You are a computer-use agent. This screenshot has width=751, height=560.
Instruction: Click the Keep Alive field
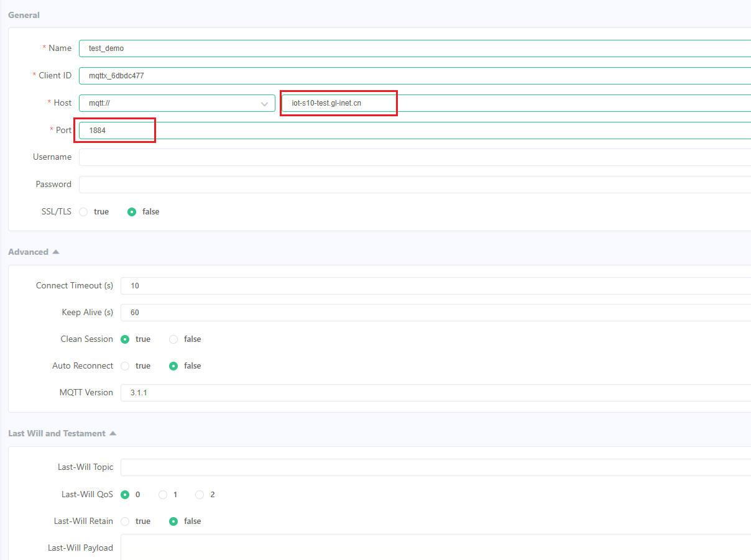(436, 313)
